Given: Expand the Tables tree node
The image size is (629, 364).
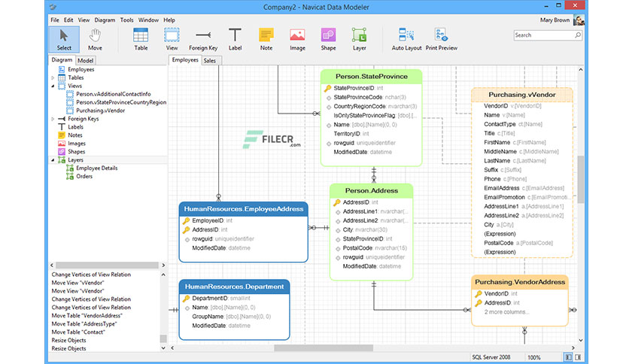Looking at the screenshot, I should (53, 77).
